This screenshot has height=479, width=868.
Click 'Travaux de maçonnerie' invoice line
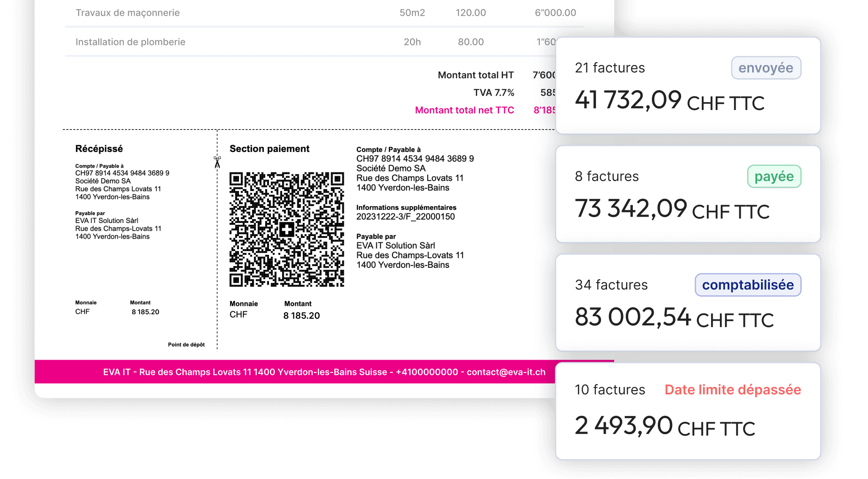point(127,13)
